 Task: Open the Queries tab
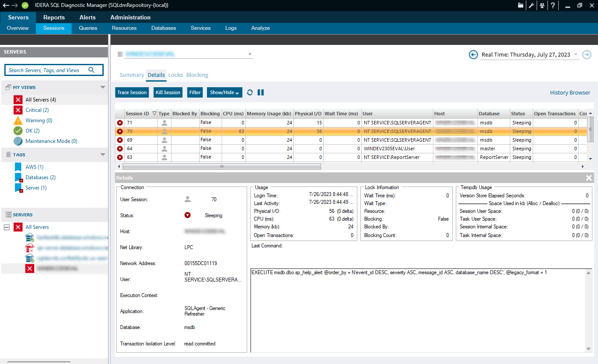[x=88, y=28]
